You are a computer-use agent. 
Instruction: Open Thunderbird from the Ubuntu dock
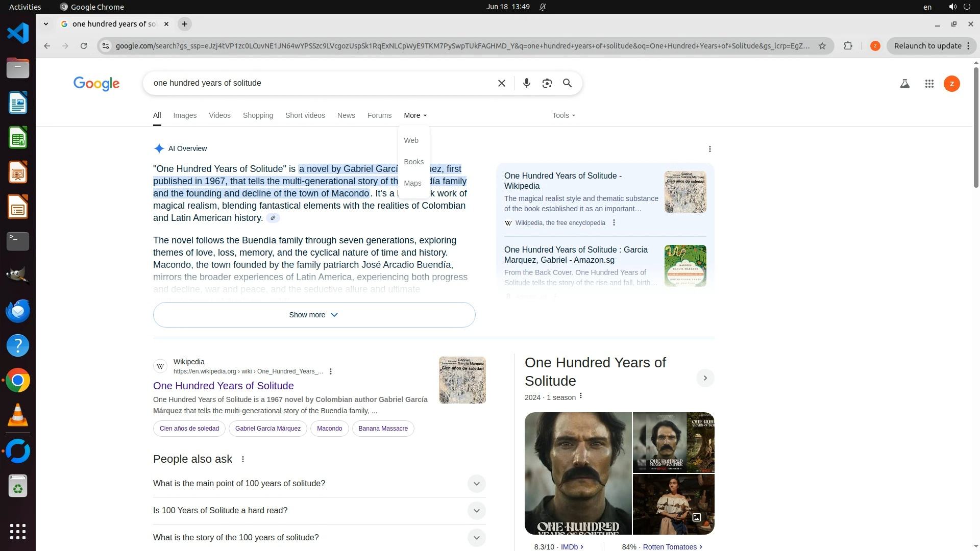click(x=18, y=311)
